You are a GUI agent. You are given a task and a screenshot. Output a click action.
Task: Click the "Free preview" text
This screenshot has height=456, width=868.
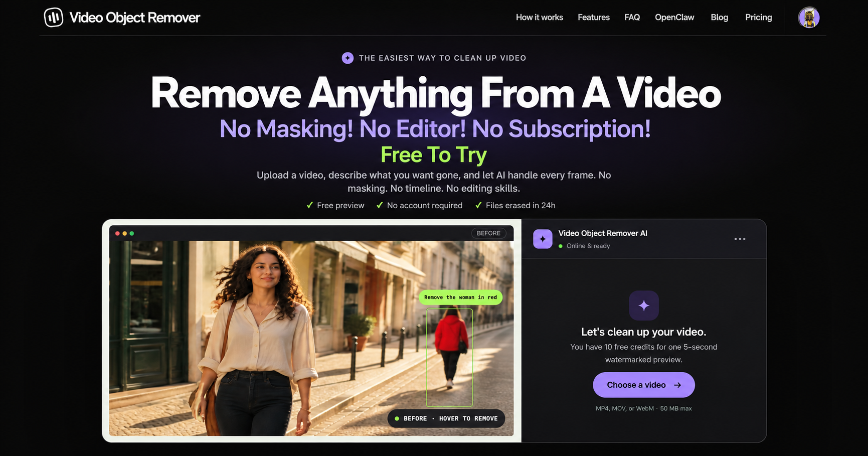tap(340, 206)
